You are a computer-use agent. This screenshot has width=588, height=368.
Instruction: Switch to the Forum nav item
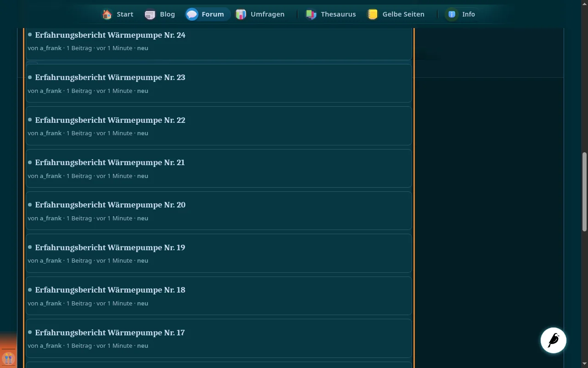207,14
